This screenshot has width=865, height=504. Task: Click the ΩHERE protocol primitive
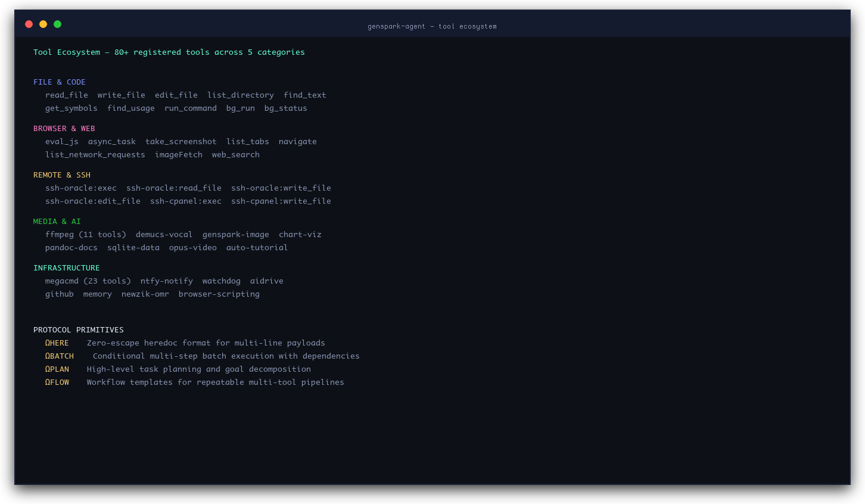click(x=57, y=343)
